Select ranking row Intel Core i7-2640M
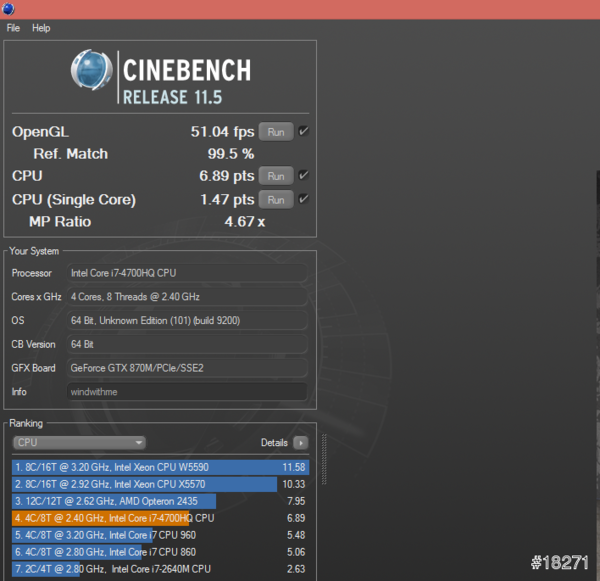Viewport: 600px width, 581px height. pos(160,569)
